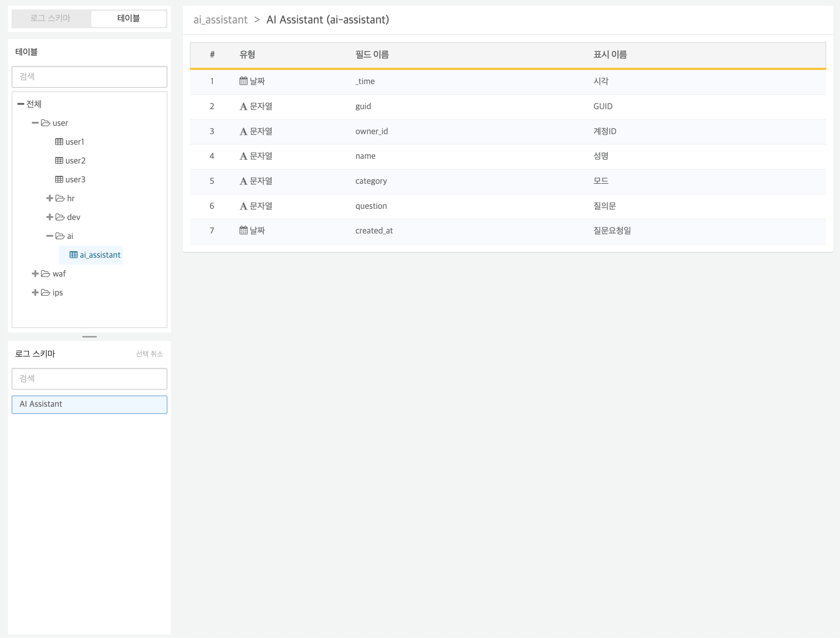Collapse the ai folder
The height and width of the screenshot is (638, 840).
click(x=50, y=236)
